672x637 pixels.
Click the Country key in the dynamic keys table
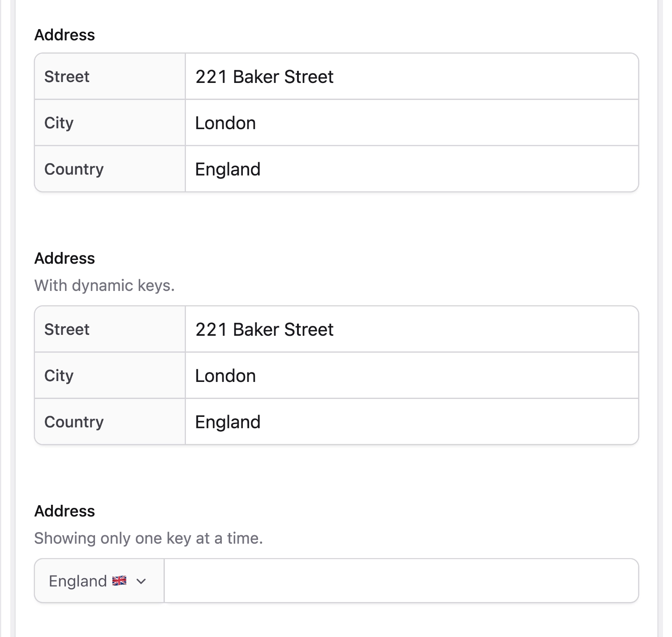point(74,422)
